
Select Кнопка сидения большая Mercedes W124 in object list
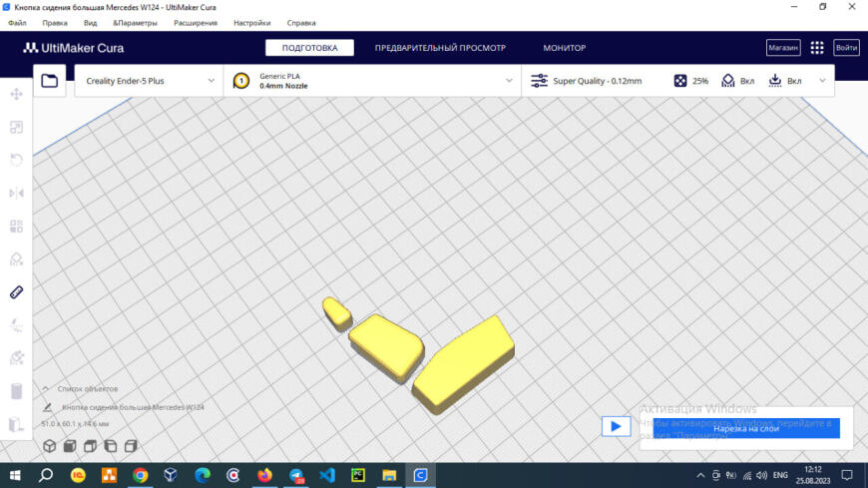pos(133,407)
